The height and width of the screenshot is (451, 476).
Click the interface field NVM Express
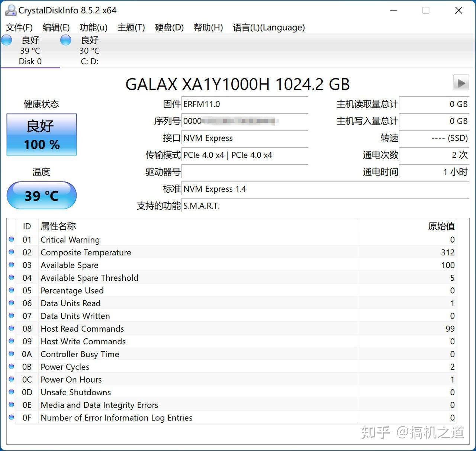coord(245,138)
